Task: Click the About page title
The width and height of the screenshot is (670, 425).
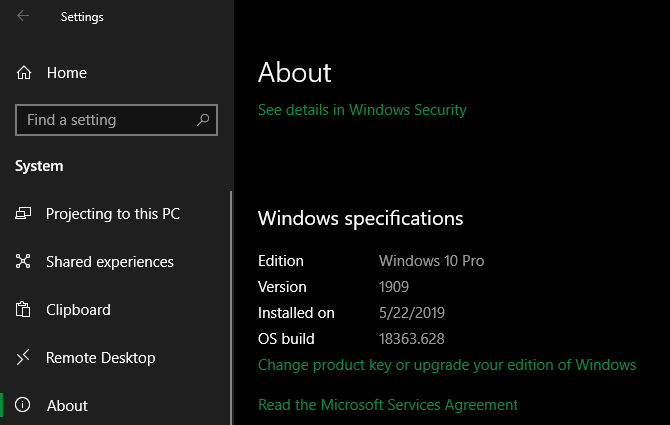Action: click(x=294, y=72)
